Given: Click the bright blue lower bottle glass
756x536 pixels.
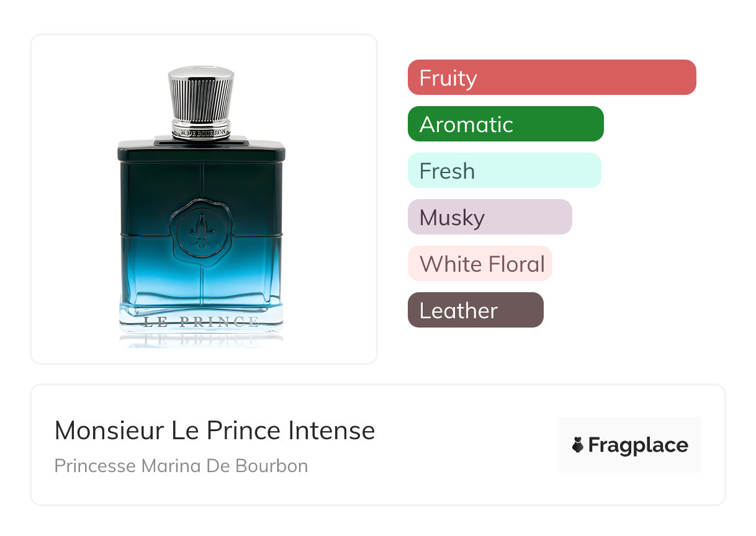Looking at the screenshot, I should [x=201, y=279].
